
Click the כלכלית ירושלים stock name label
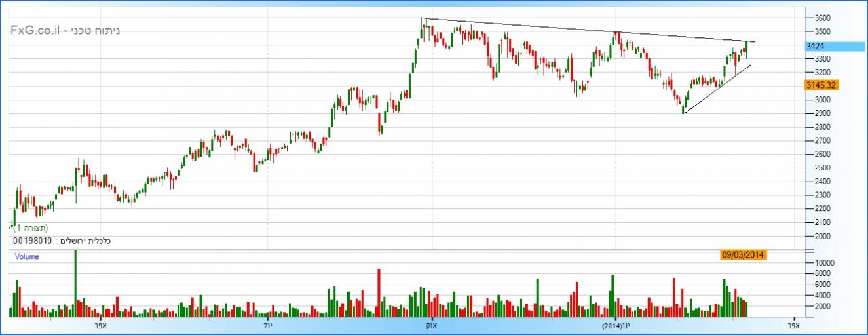85,241
